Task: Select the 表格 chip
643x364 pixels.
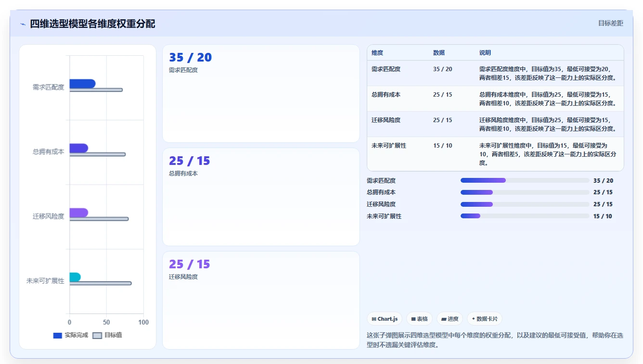Action: [x=419, y=319]
